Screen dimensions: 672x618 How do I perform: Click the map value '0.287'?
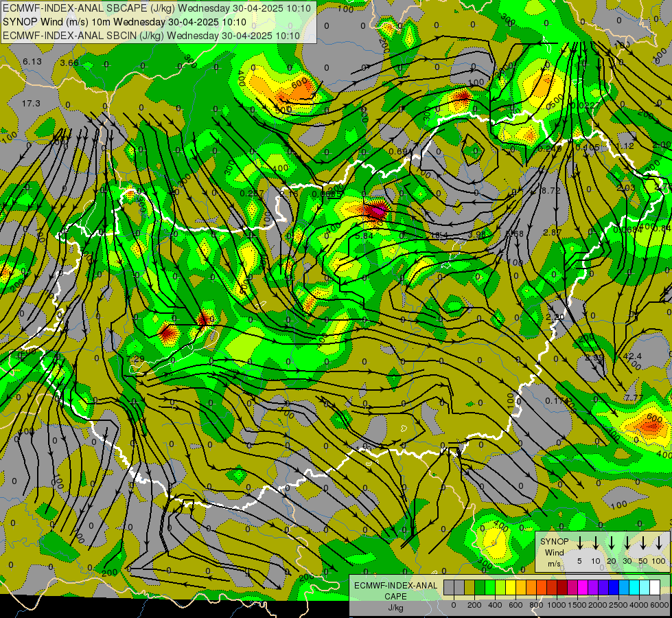coord(252,194)
